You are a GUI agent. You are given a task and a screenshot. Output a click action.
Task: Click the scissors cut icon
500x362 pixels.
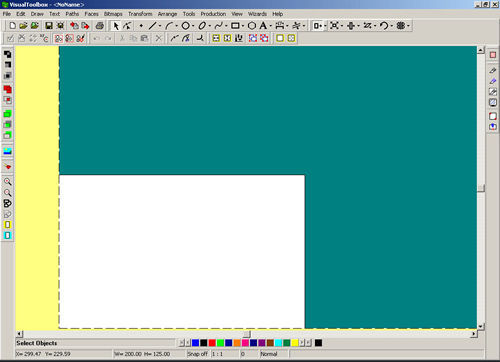point(122,38)
